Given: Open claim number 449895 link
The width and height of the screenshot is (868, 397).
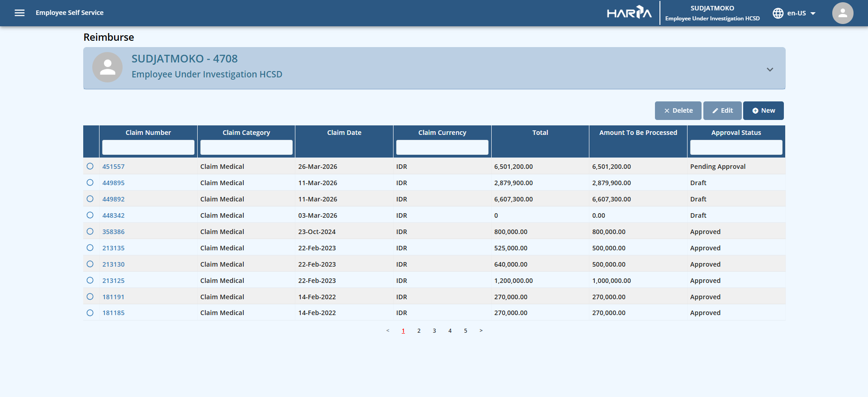Looking at the screenshot, I should point(113,183).
